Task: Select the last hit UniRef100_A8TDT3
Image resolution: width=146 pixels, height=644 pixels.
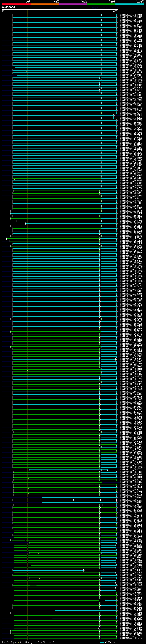Action: 131,638
